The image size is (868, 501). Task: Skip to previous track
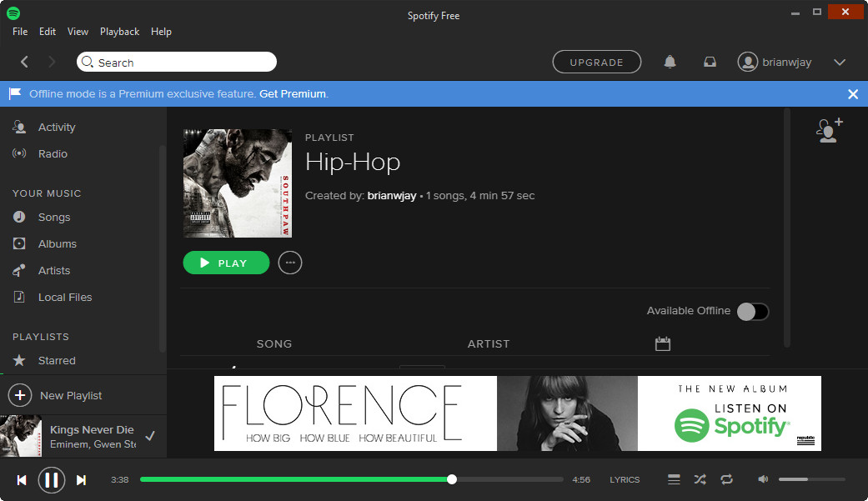point(22,480)
